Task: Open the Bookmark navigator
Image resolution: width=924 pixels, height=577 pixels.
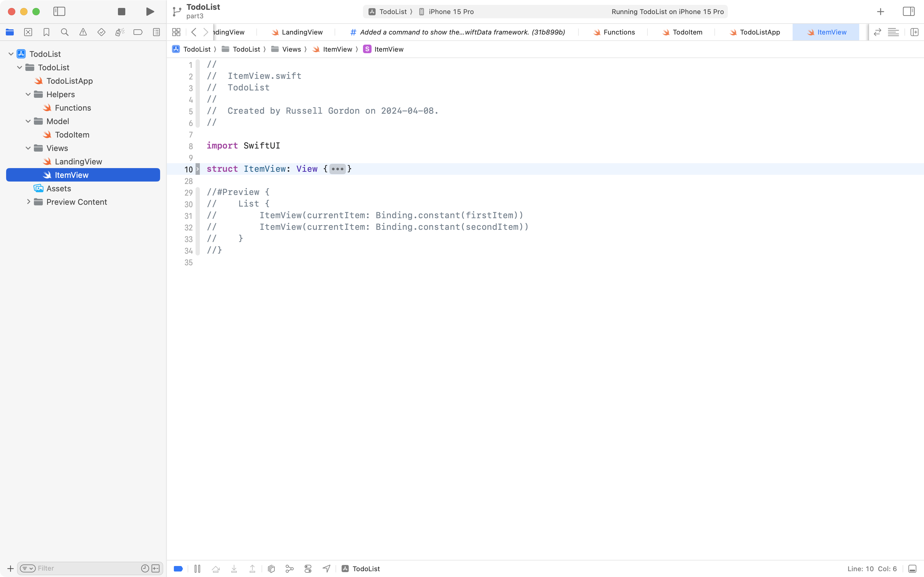Action: [x=46, y=32]
